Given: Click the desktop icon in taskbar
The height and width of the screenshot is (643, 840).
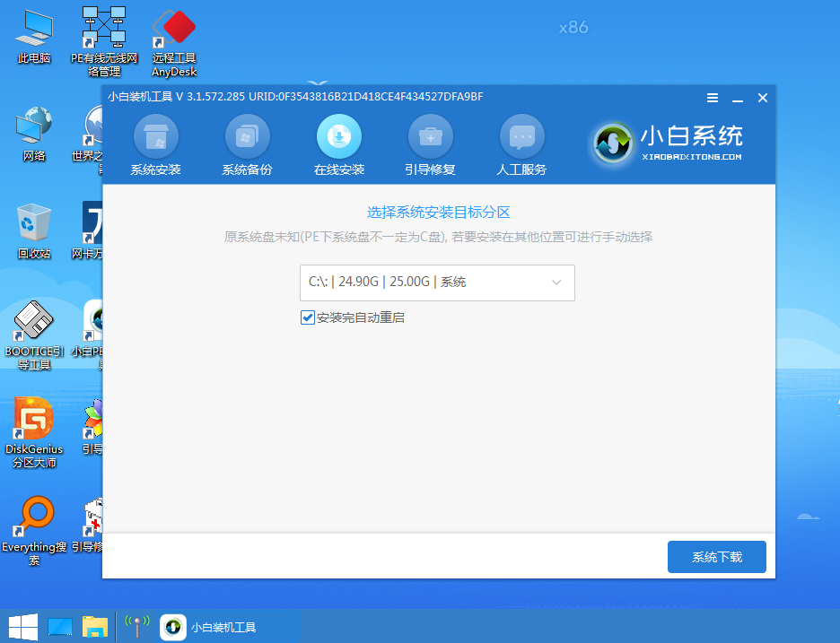Looking at the screenshot, I should [x=60, y=627].
